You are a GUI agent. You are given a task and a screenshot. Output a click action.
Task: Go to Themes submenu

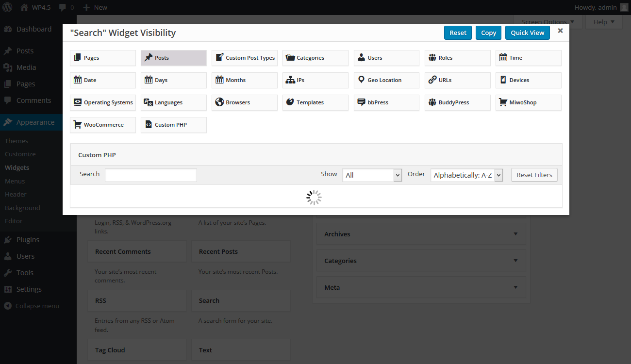pos(17,141)
